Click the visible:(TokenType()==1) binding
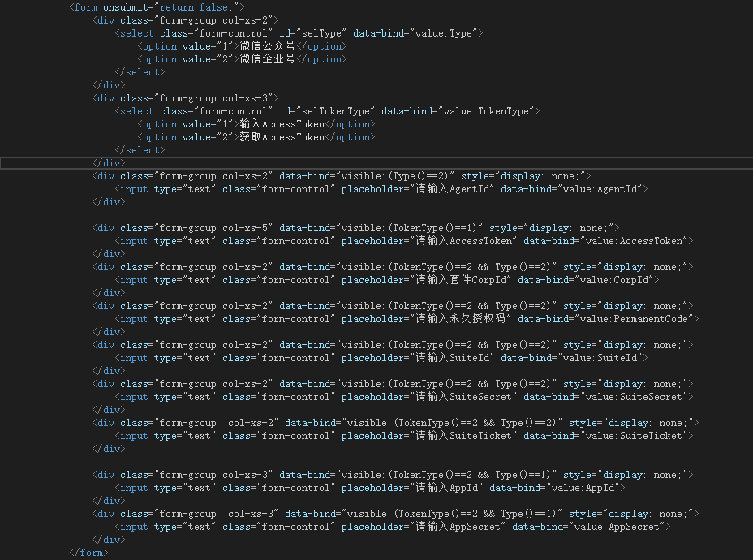 point(410,227)
